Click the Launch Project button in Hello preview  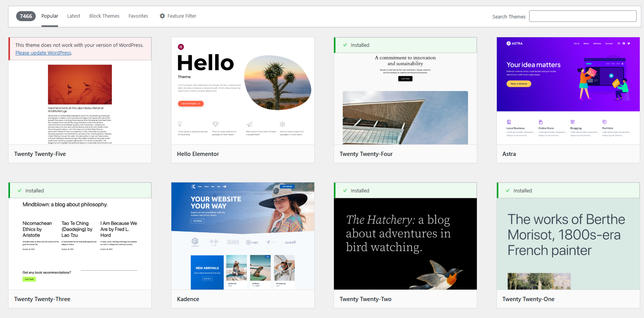[191, 103]
